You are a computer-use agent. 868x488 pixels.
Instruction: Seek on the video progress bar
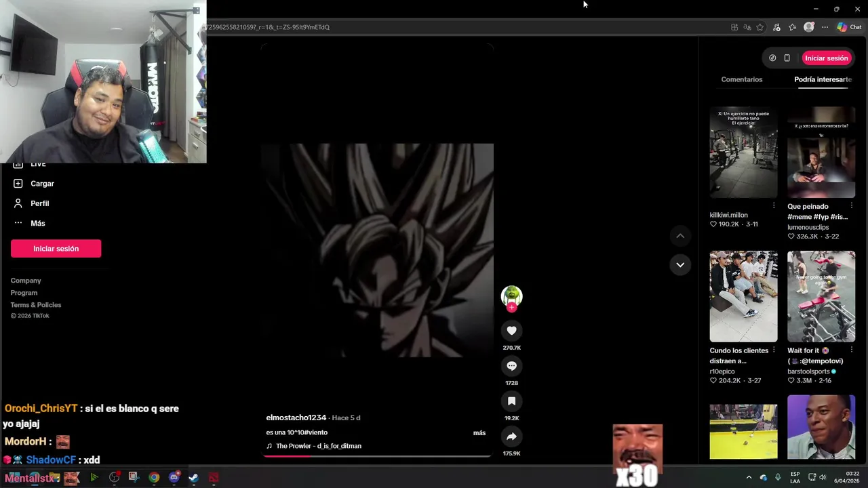(x=377, y=456)
